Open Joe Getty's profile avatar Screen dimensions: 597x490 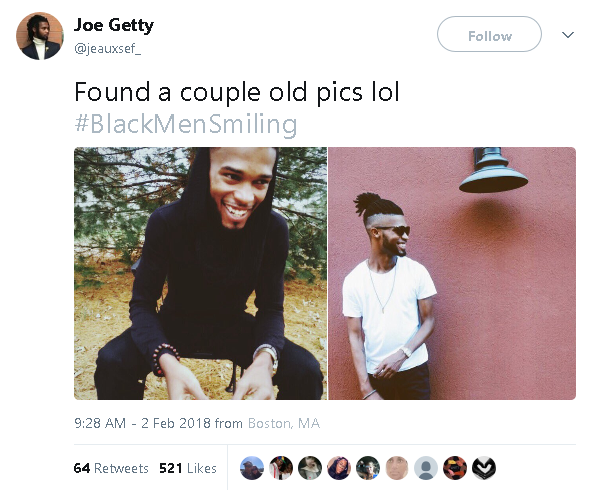coord(40,36)
